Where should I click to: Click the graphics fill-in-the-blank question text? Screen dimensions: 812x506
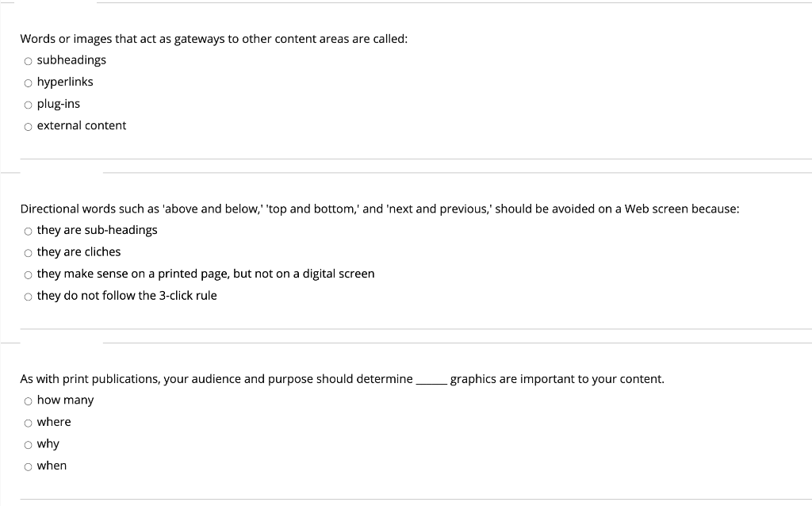pos(343,379)
